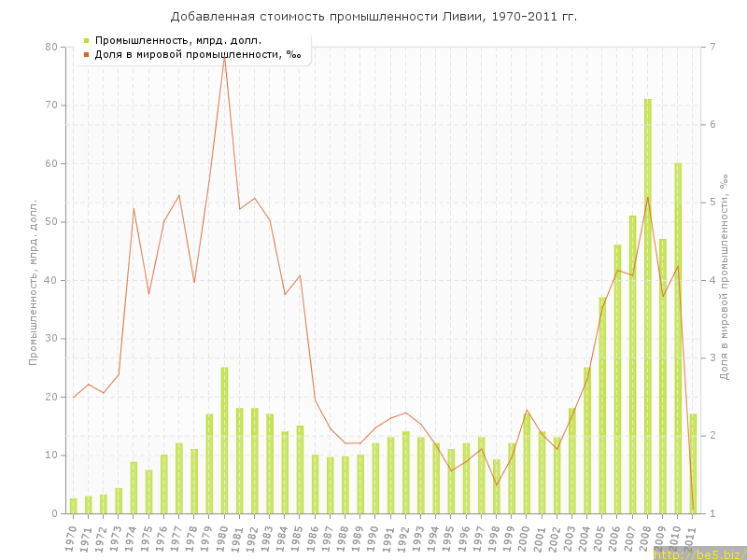Open the be5.biz watermark link
This screenshot has width=747, height=560.
tap(698, 553)
